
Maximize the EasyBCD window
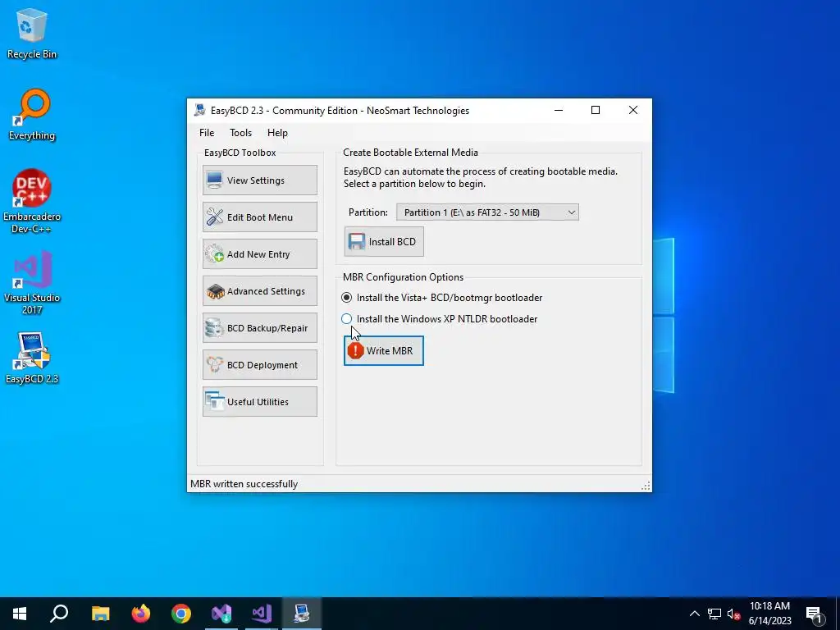pos(596,111)
